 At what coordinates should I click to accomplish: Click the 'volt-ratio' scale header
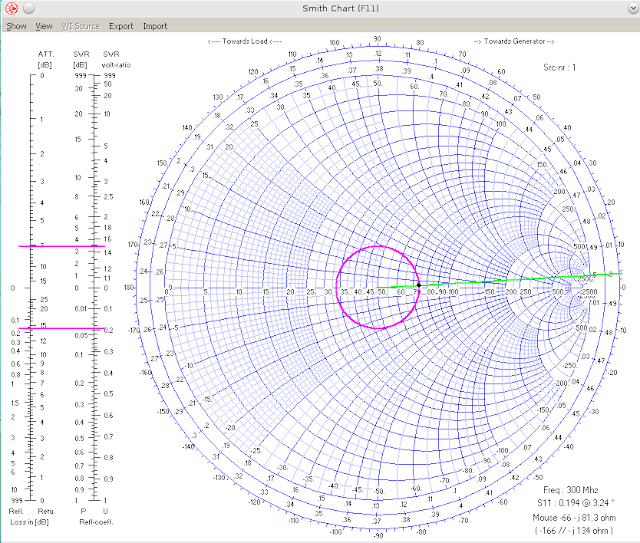point(116,65)
